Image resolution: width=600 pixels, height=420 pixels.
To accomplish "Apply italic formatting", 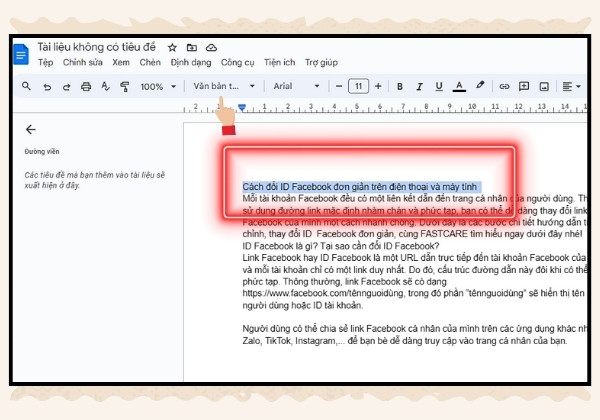I will click(x=419, y=86).
